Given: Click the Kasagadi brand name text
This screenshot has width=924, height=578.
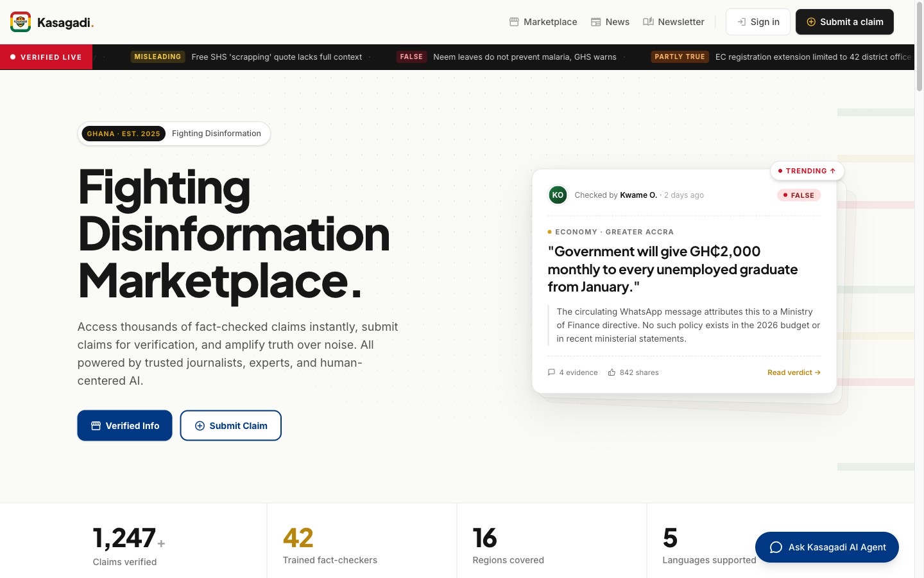Looking at the screenshot, I should [x=65, y=22].
